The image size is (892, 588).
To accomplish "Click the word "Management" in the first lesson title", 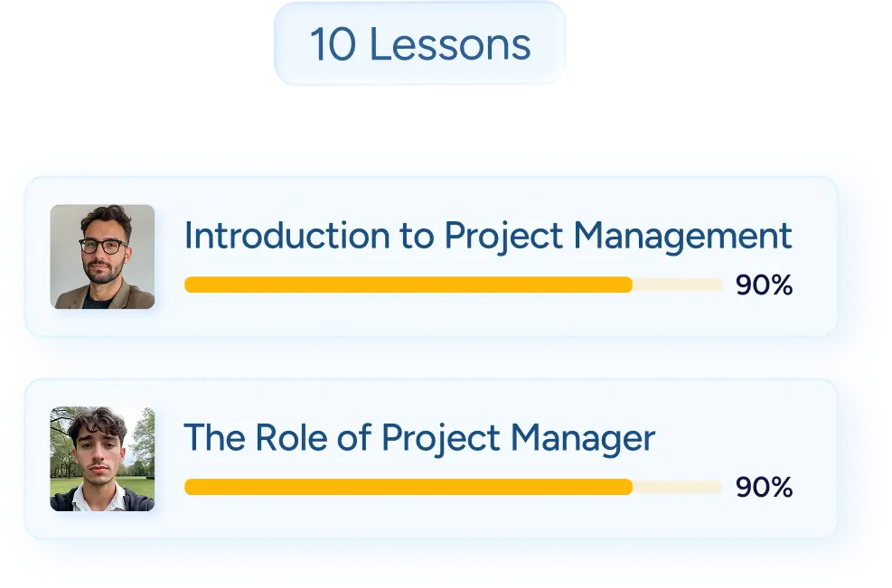I will (x=683, y=237).
